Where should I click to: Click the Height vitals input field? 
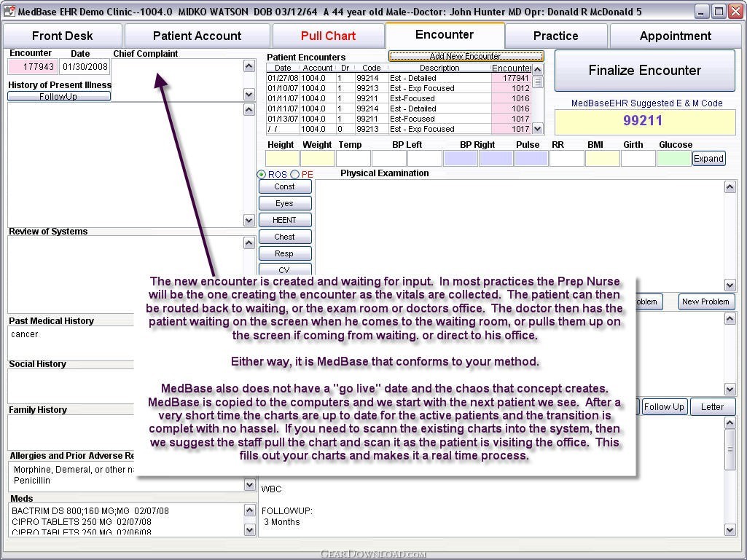point(282,159)
